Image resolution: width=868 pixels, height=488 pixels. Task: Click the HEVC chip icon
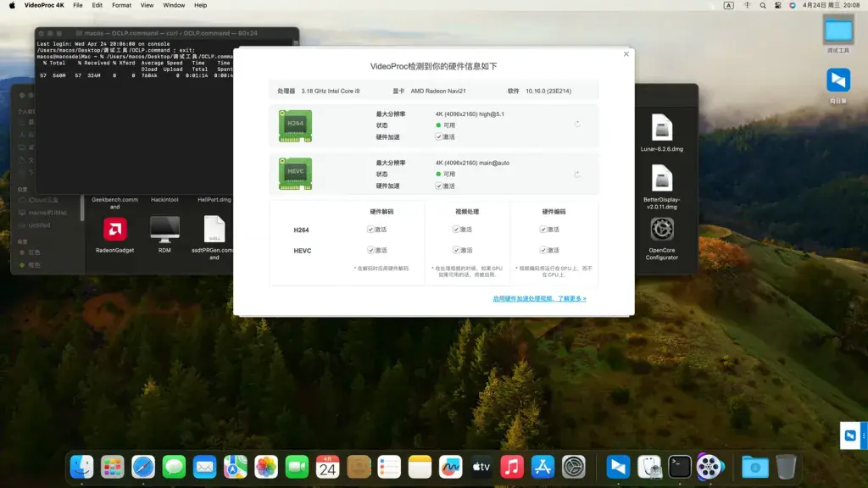[295, 174]
